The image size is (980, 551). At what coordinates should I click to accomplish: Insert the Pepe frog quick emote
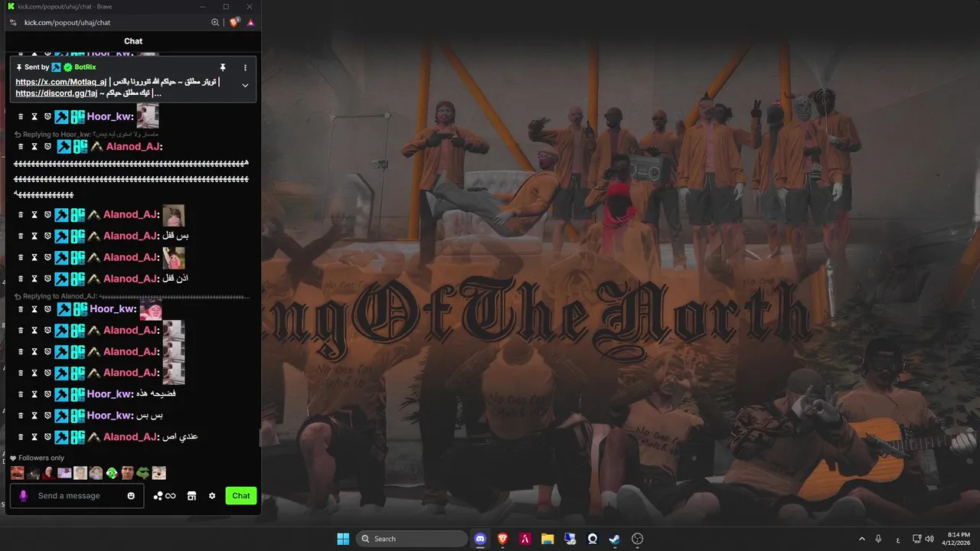pyautogui.click(x=142, y=473)
